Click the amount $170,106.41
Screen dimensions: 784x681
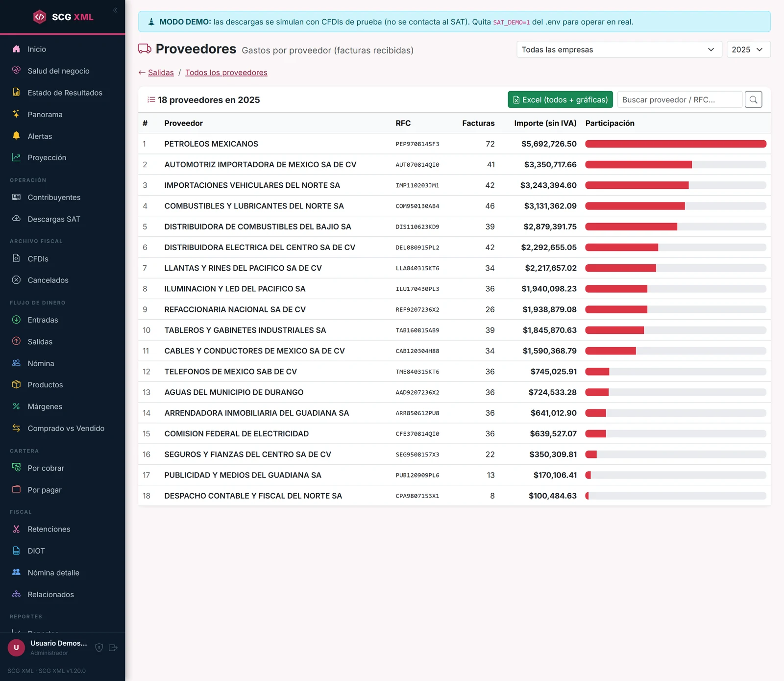point(555,475)
